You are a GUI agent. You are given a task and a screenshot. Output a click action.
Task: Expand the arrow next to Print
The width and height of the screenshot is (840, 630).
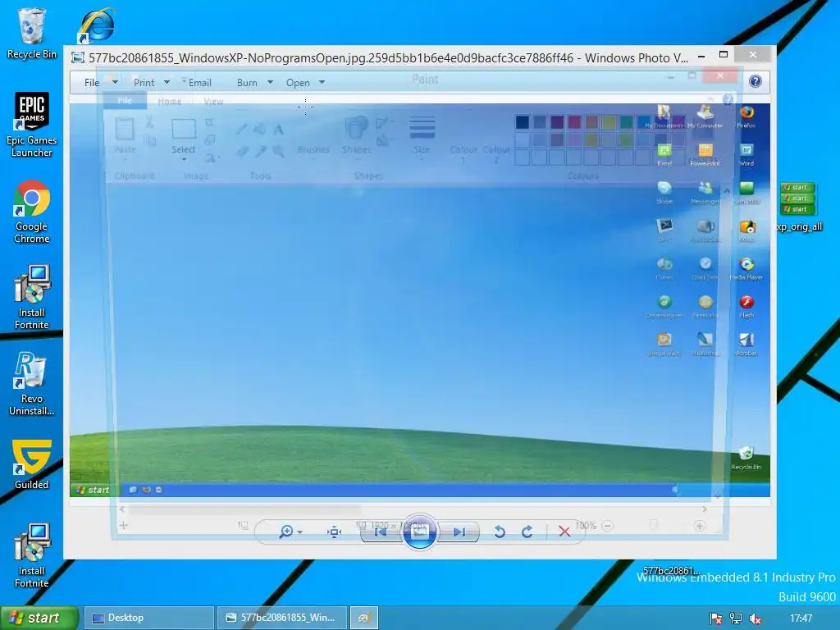coord(167,82)
